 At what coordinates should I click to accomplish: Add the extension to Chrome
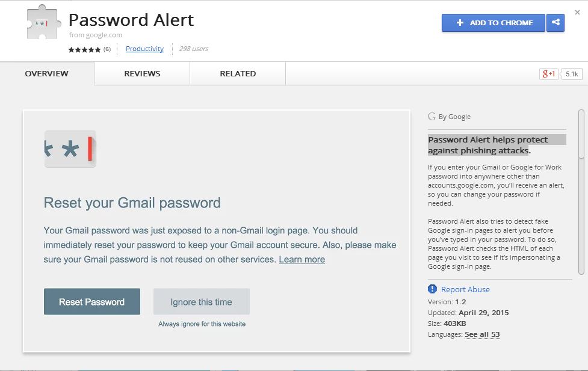point(493,23)
